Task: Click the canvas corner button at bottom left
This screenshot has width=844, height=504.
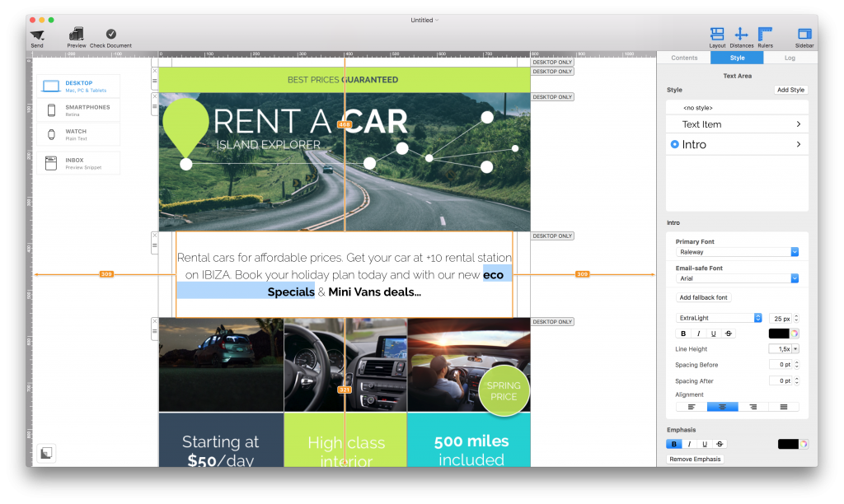Action: [46, 453]
